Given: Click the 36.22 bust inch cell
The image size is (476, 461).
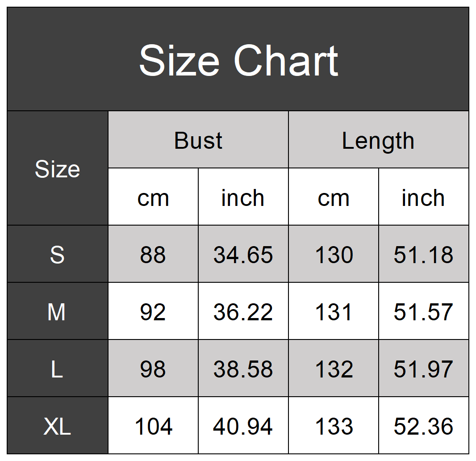Looking at the screenshot, I should click(243, 312).
